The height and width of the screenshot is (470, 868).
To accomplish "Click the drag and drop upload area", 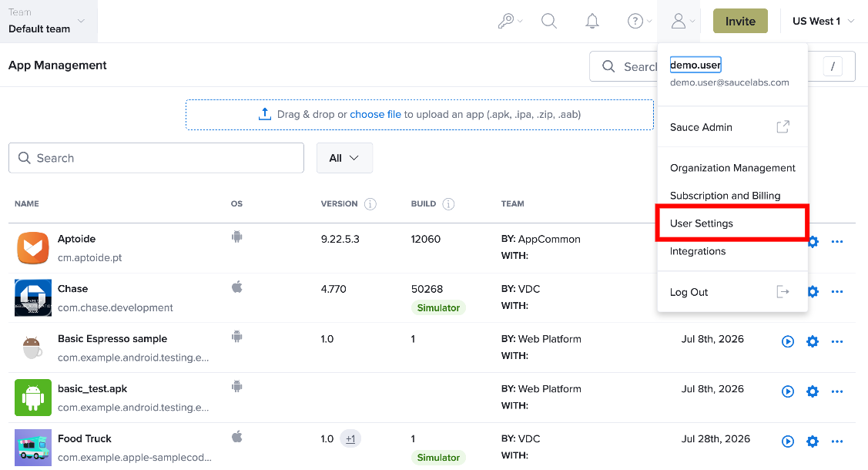I will click(x=420, y=115).
